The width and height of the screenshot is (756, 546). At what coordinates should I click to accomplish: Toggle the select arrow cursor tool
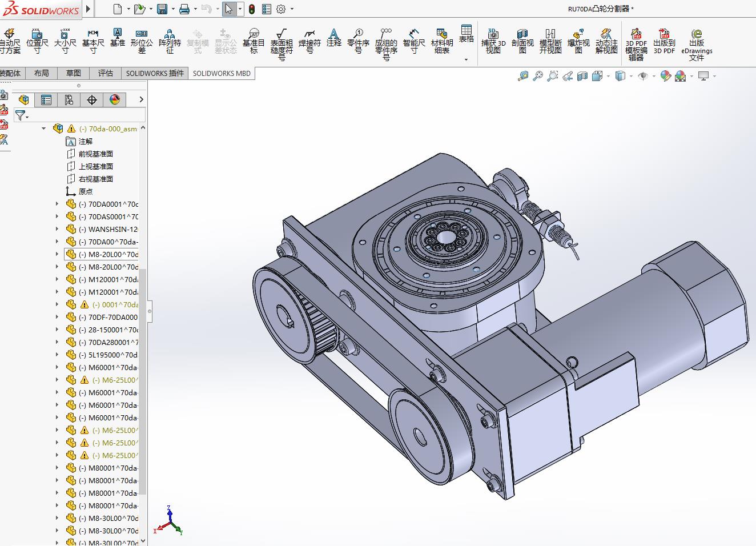[x=229, y=9]
